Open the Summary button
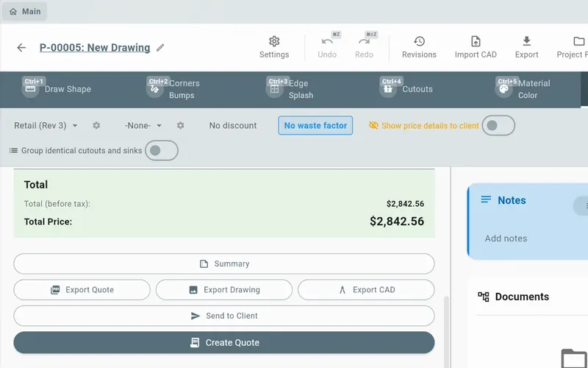 coord(224,263)
